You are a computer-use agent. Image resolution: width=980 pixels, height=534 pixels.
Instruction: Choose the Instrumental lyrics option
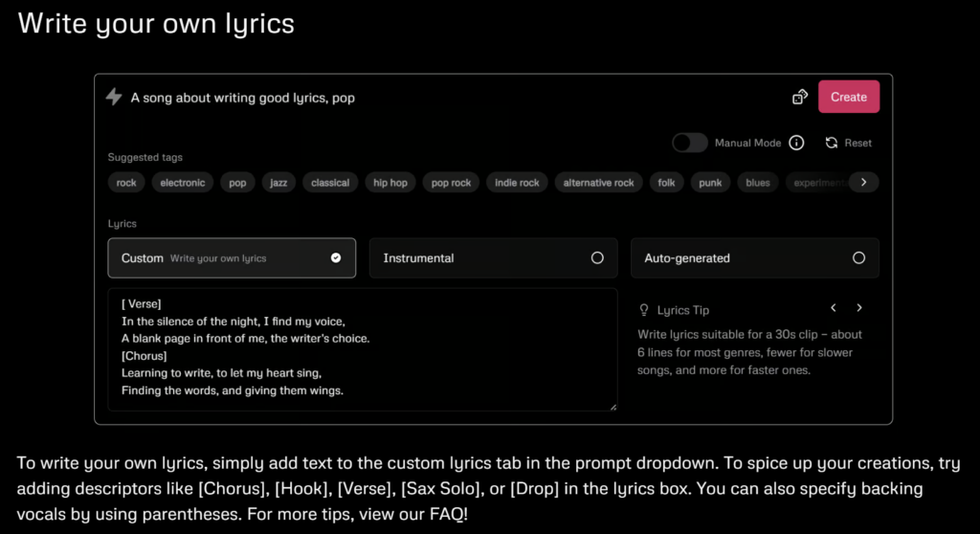[493, 257]
